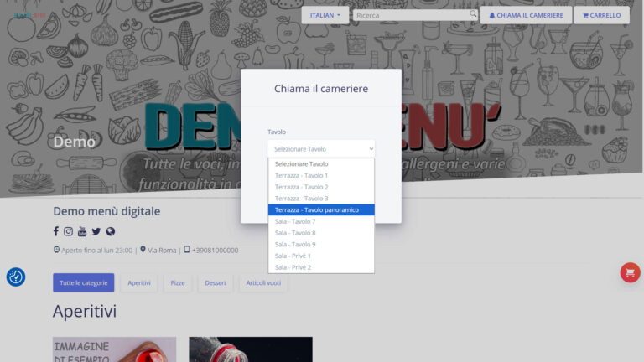Screen dimensions: 644x362
Task: Choose Terrazza - Tavolo panoramico option
Action: pos(321,209)
